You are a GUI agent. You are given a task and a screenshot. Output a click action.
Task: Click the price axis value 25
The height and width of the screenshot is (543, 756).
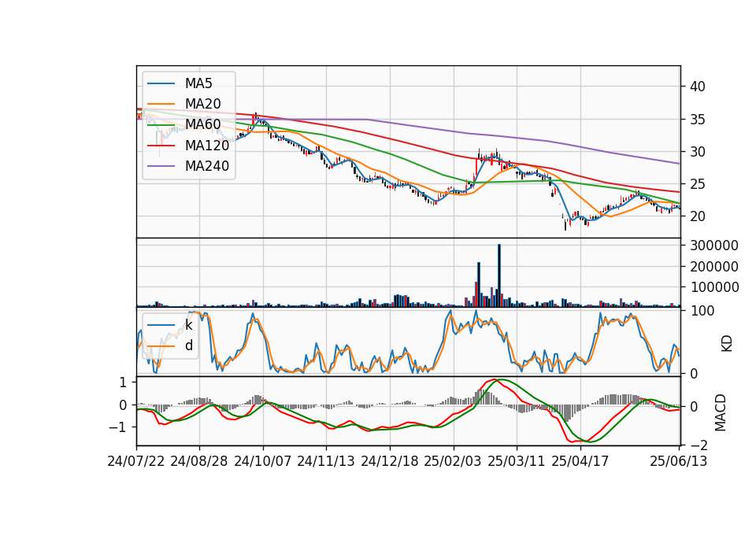click(x=698, y=184)
